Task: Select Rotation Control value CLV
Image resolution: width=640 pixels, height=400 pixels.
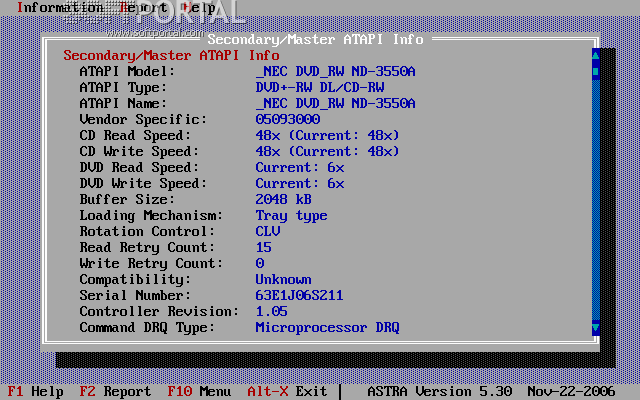Action: (268, 231)
